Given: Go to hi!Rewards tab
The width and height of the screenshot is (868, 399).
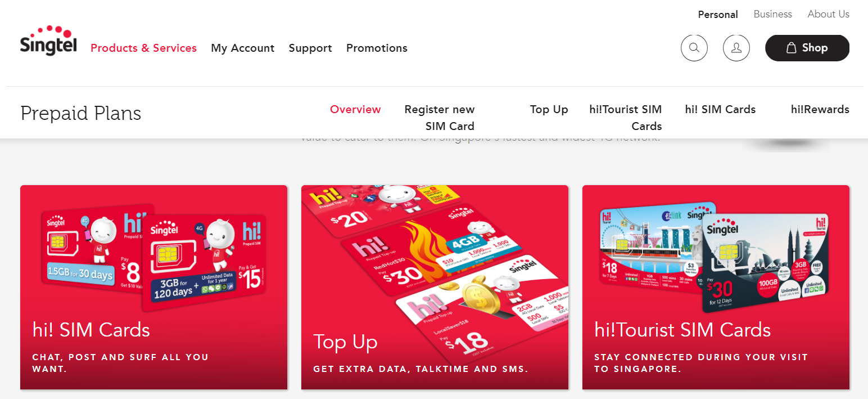Looking at the screenshot, I should point(820,109).
